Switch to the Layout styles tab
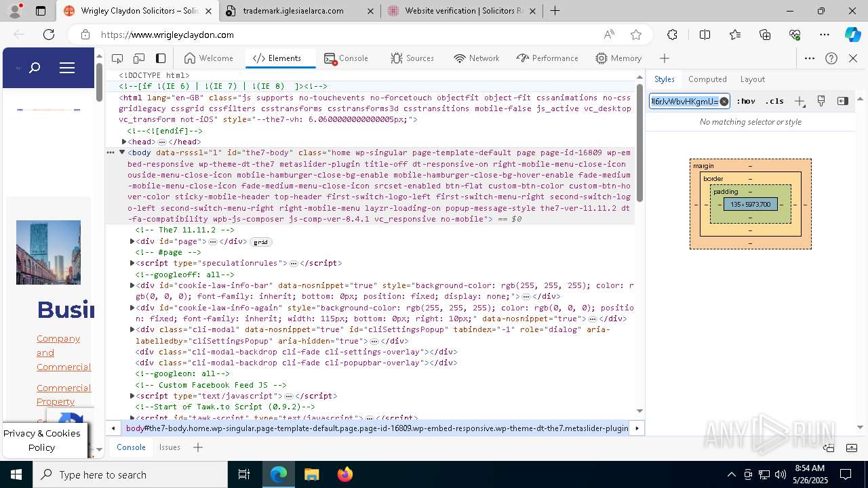 point(752,79)
